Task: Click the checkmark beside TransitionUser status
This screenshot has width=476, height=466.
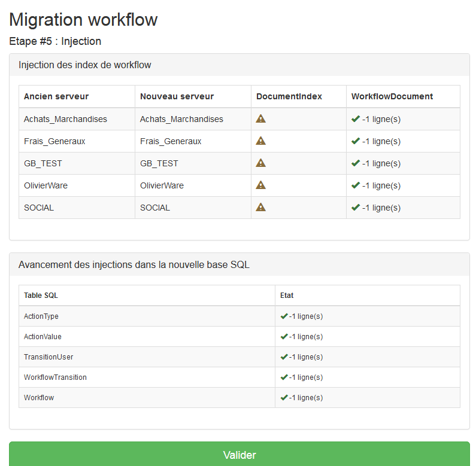Action: [284, 357]
